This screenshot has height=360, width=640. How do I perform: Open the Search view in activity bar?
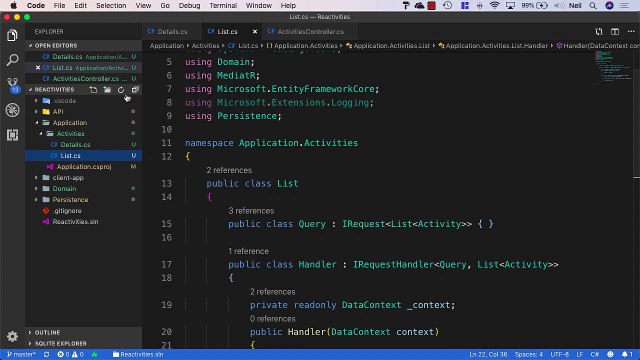pos(12,60)
